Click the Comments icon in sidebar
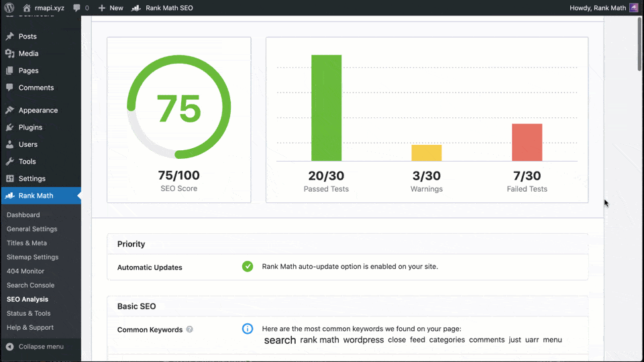The width and height of the screenshot is (644, 362). tap(10, 87)
